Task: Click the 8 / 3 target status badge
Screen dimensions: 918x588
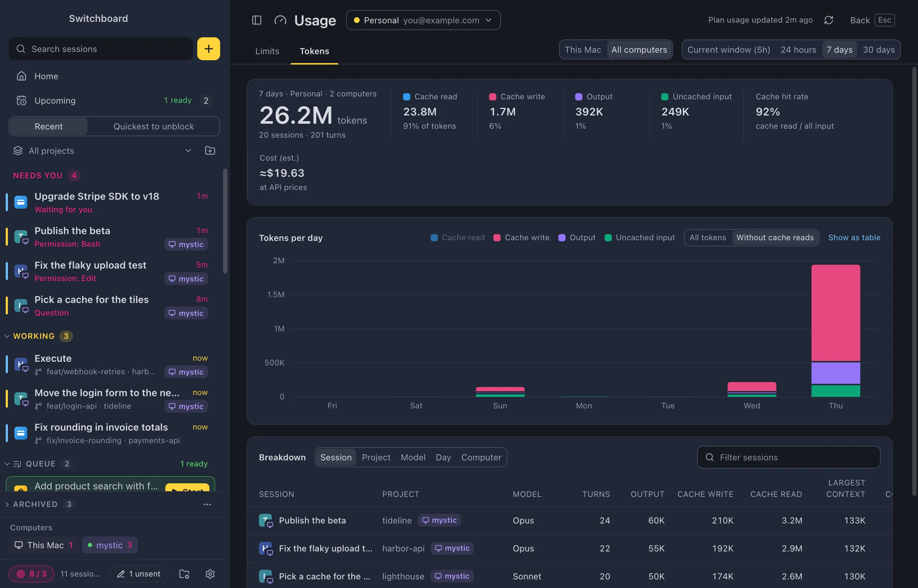Action: [x=32, y=574]
